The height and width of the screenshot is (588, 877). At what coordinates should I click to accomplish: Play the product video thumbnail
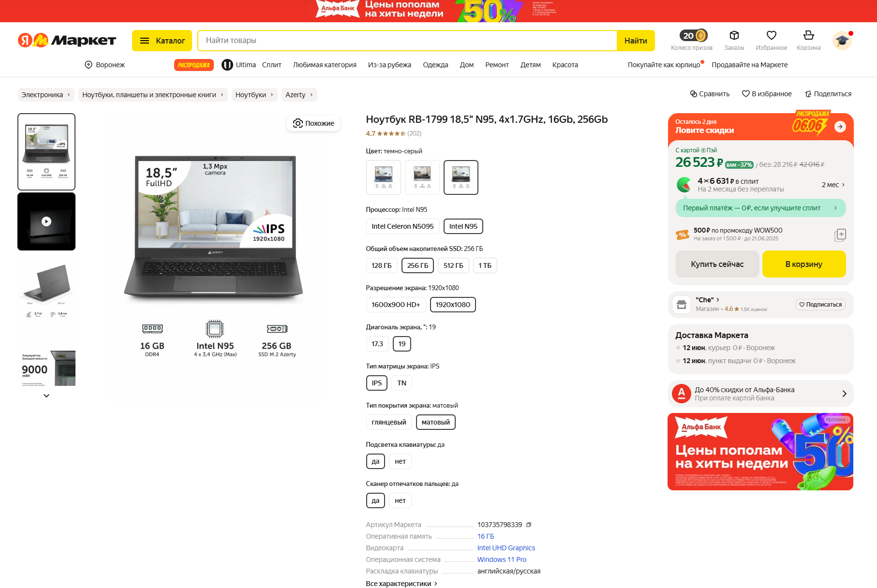[x=46, y=221]
